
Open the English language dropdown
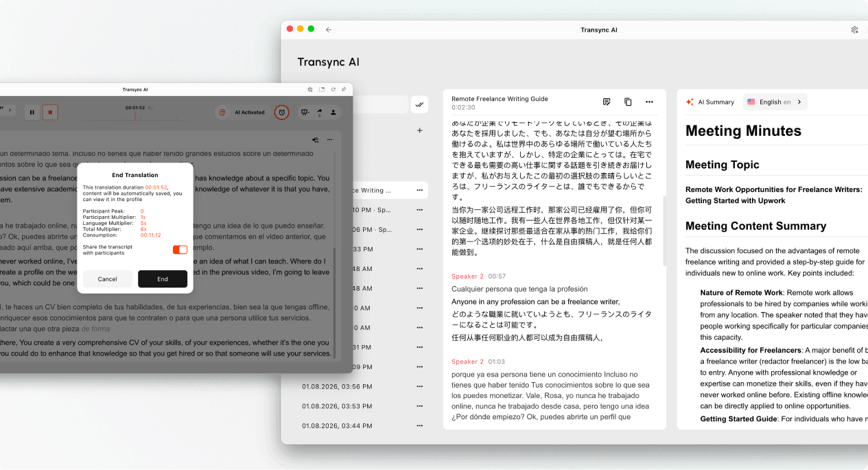click(x=775, y=102)
